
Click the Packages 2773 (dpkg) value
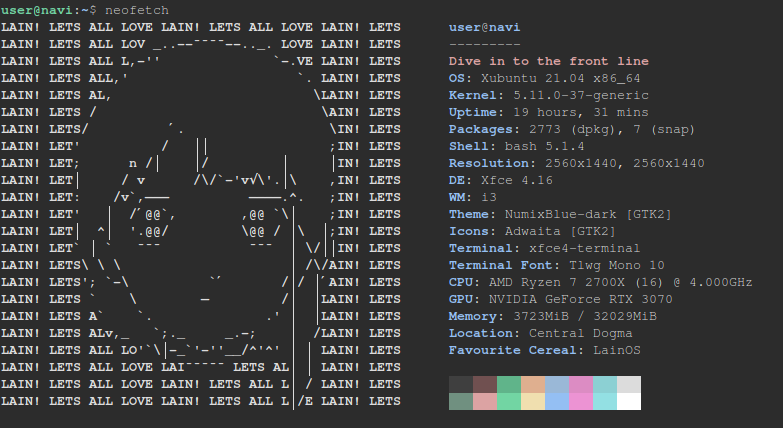(612, 129)
